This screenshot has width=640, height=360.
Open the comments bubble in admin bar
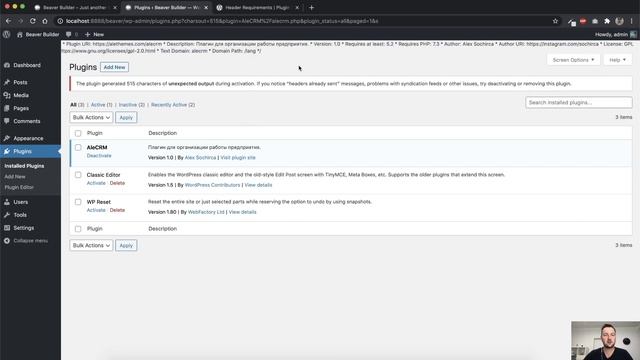[x=71, y=35]
